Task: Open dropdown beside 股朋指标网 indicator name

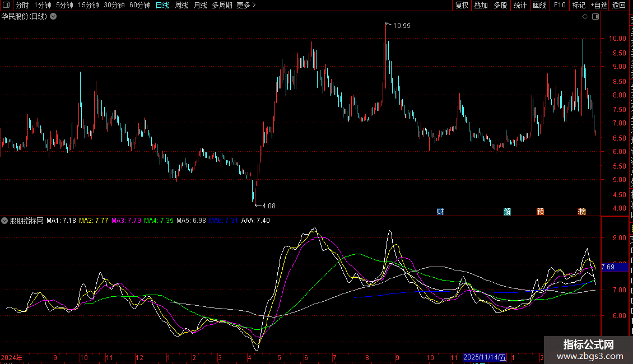Action: pos(4,221)
